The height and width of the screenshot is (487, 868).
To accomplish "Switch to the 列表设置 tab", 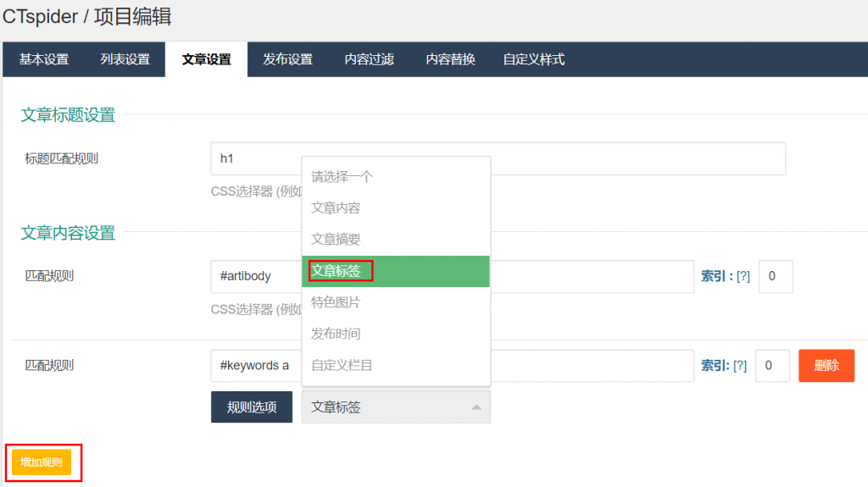I will point(125,59).
